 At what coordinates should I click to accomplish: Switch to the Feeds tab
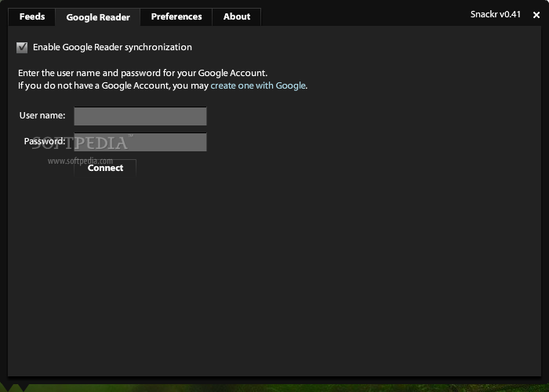pyautogui.click(x=32, y=16)
